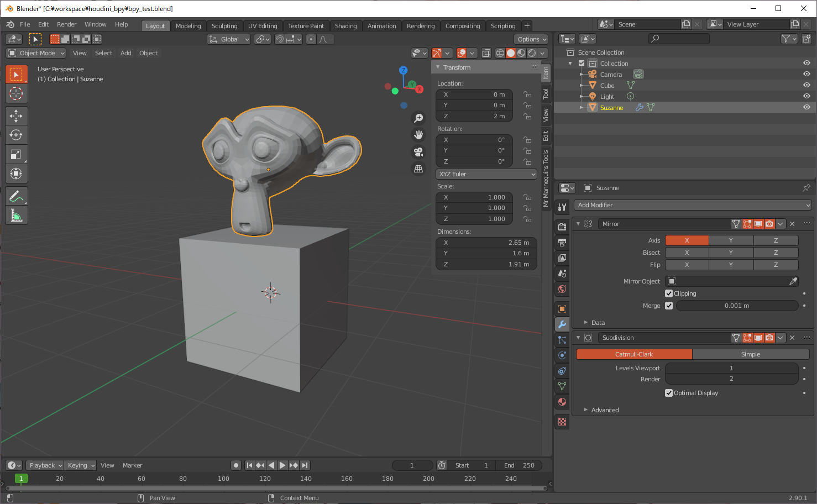Open the Object properties tab

coord(562,309)
